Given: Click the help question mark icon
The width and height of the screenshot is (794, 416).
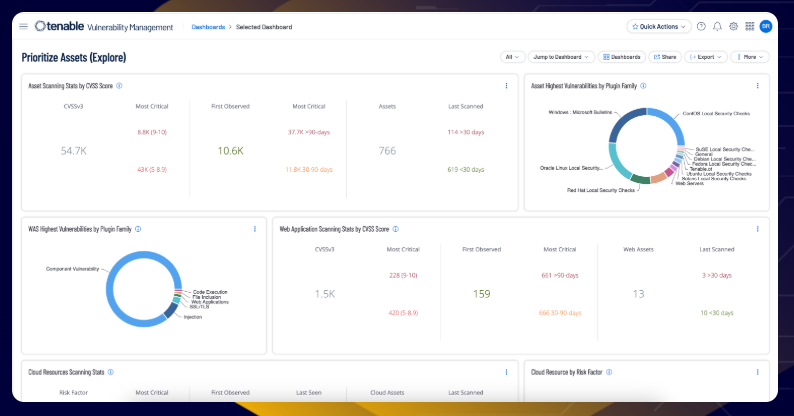Looking at the screenshot, I should (701, 27).
